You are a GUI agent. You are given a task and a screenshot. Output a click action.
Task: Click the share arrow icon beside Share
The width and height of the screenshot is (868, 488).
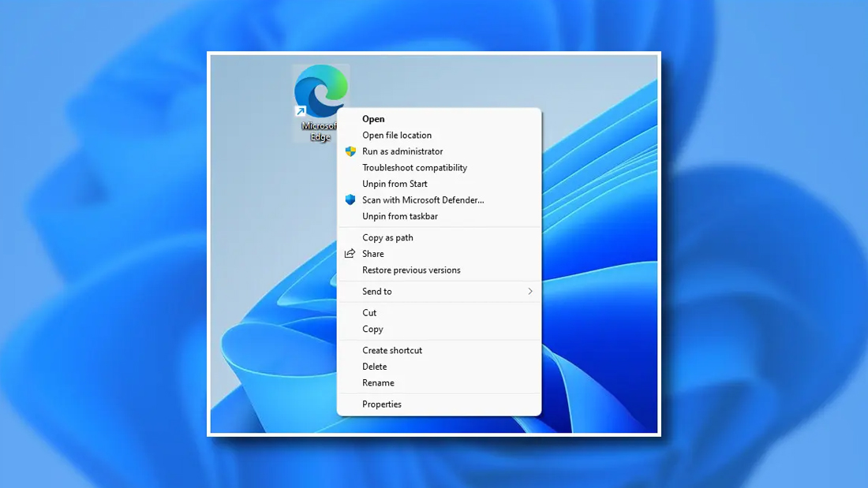(350, 253)
